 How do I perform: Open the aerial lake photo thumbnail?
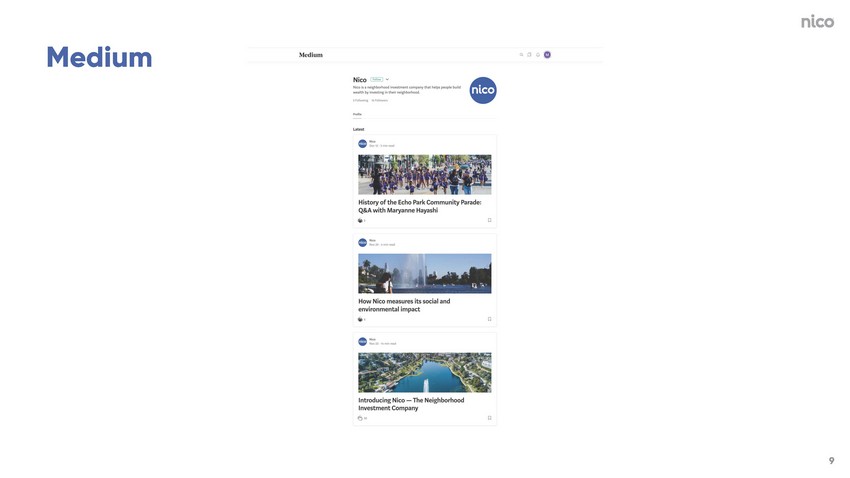(x=424, y=372)
